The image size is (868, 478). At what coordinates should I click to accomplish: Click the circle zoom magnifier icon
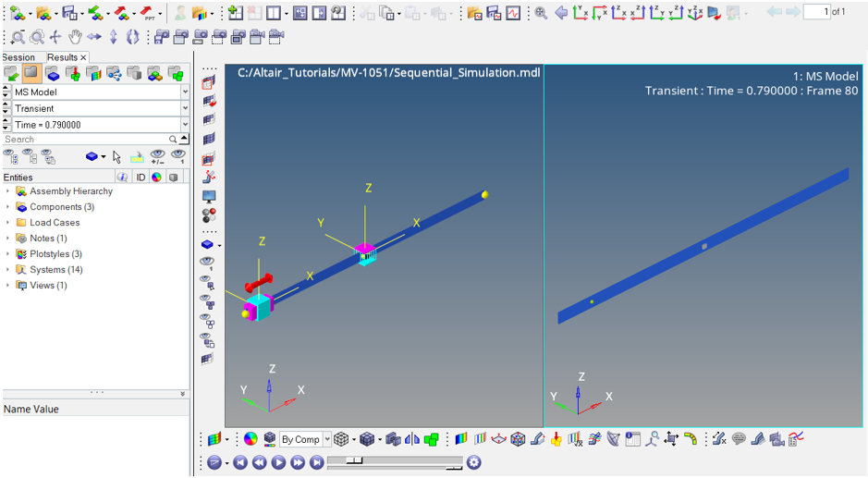(x=37, y=38)
